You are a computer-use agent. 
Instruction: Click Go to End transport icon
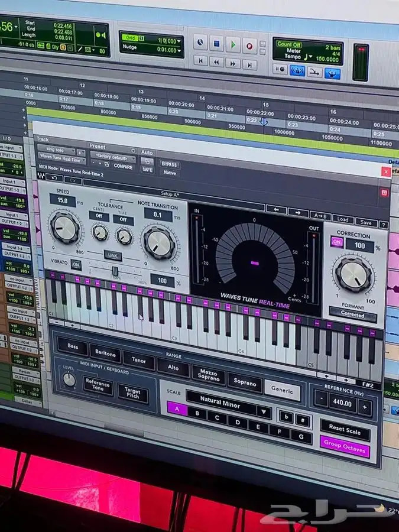click(x=249, y=64)
